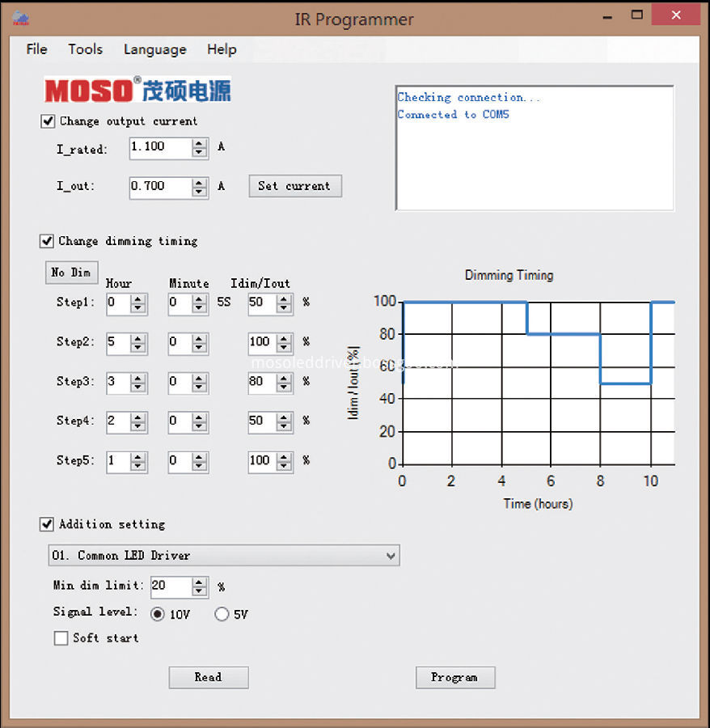Increase Min dim limit up arrow
710x728 pixels.
[200, 582]
